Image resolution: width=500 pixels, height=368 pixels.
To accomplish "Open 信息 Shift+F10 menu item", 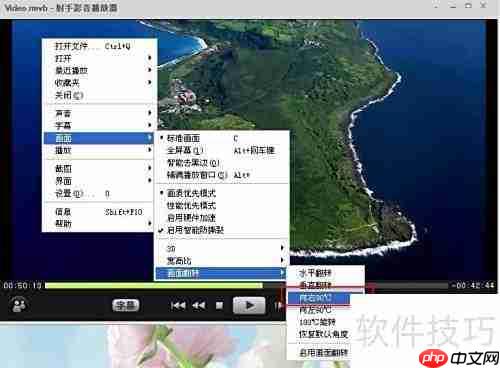I will pyautogui.click(x=99, y=211).
